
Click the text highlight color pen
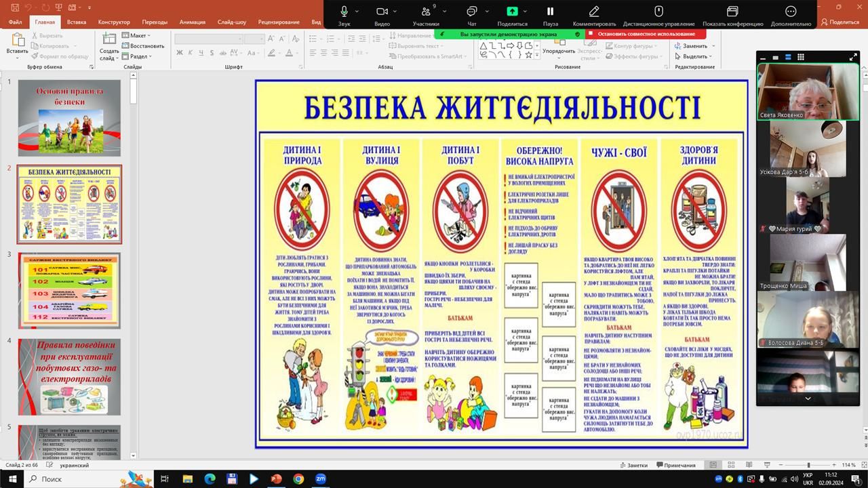271,53
